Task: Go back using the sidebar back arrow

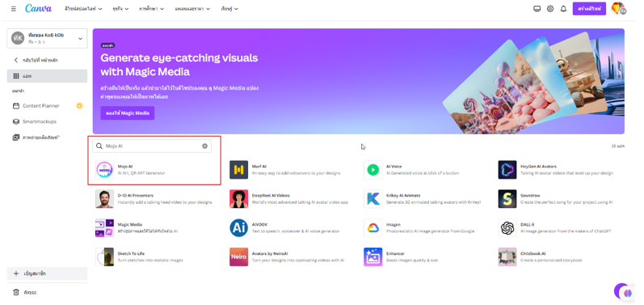Action: pos(16,60)
